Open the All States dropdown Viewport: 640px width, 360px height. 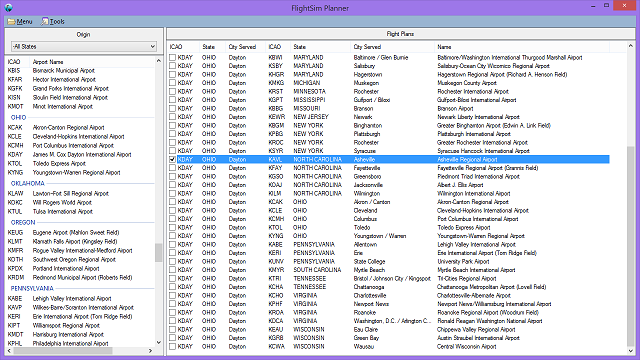click(x=84, y=47)
